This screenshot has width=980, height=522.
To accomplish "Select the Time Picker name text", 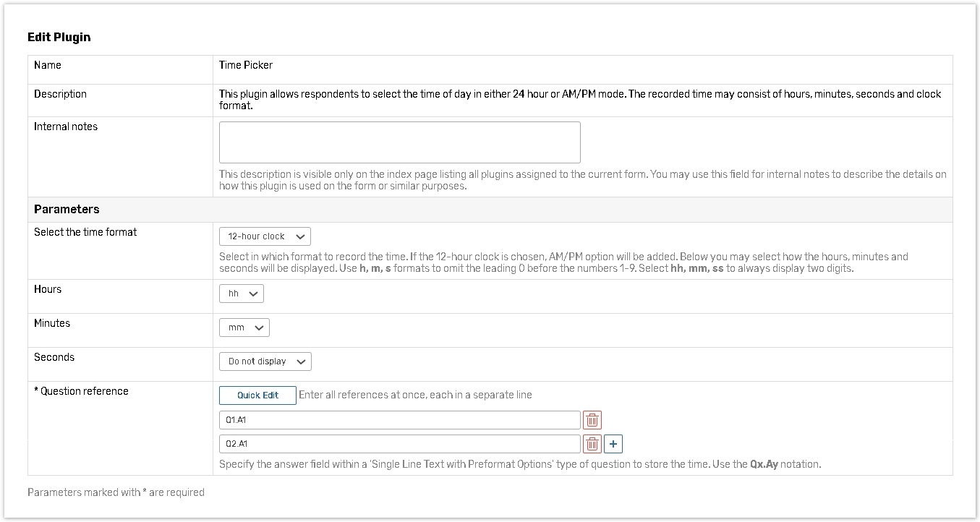I will [x=246, y=65].
